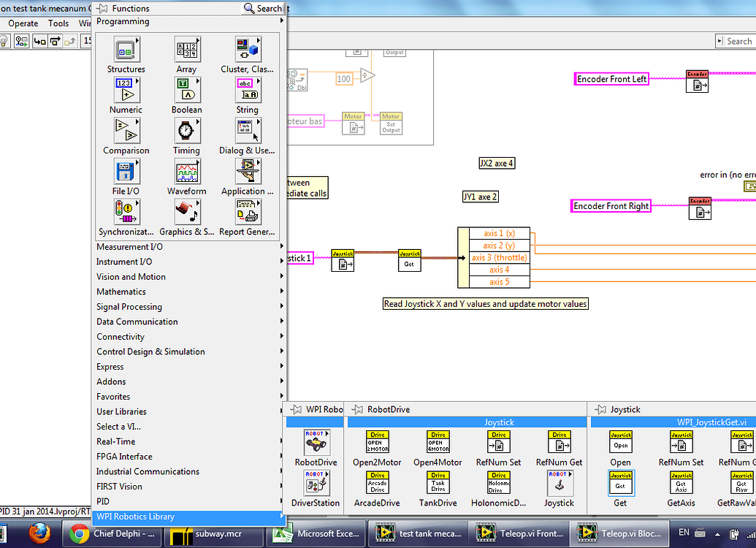
Task: Switch to Teleop.vi Front Panel window
Action: coord(520,533)
